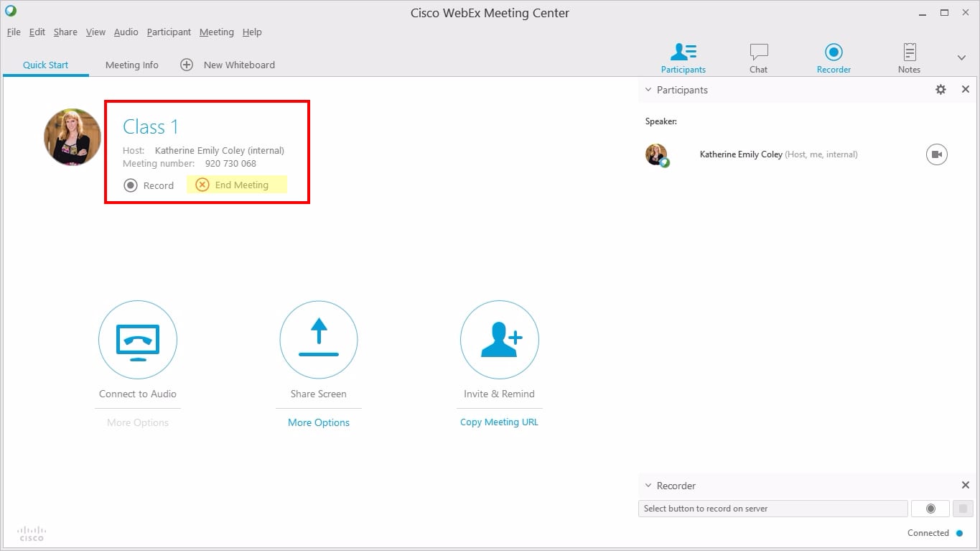Collapse the Recorder section
Image resolution: width=980 pixels, height=551 pixels.
point(648,485)
